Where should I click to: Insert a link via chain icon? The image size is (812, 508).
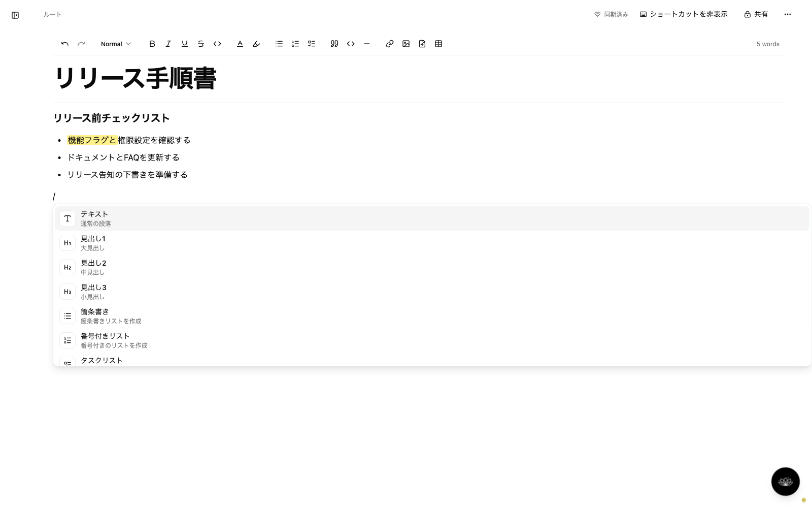tap(390, 44)
